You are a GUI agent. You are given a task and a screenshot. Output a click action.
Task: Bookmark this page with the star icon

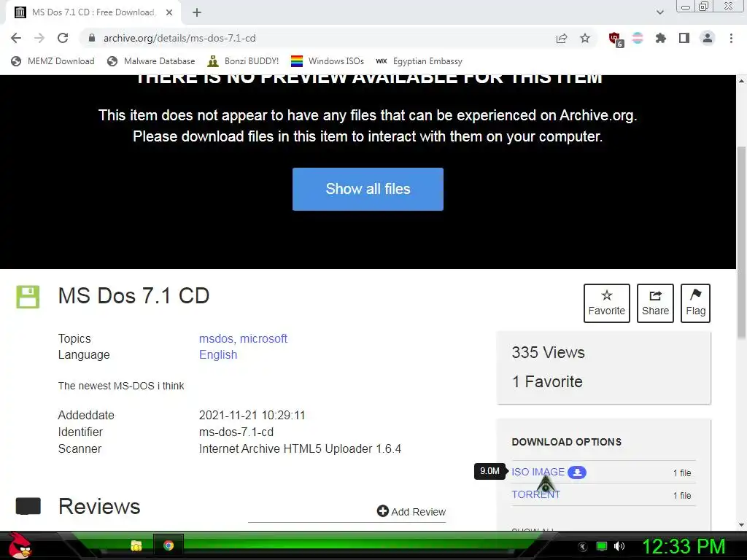tap(585, 38)
